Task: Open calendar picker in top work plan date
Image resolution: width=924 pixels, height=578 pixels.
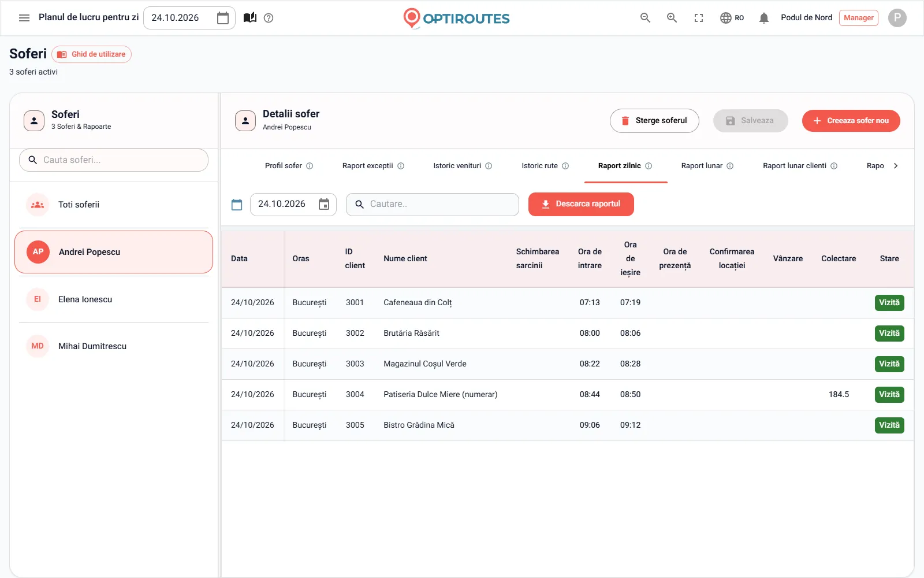Action: click(223, 18)
